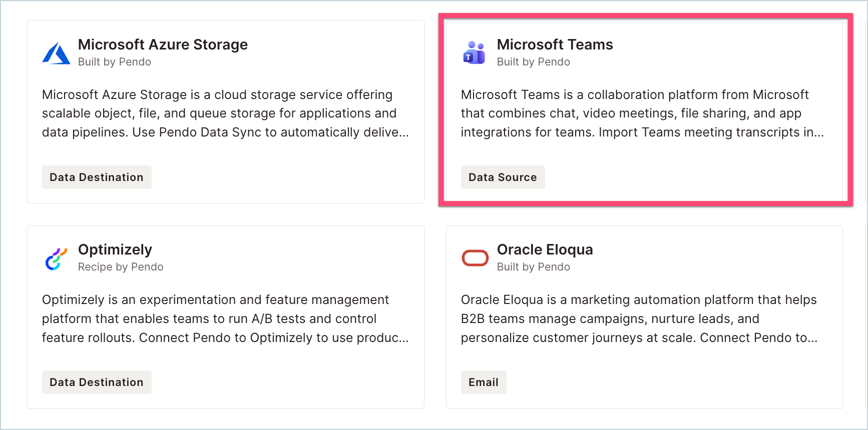Select the Optimizely description paragraph
868x430 pixels.
pyautogui.click(x=225, y=318)
